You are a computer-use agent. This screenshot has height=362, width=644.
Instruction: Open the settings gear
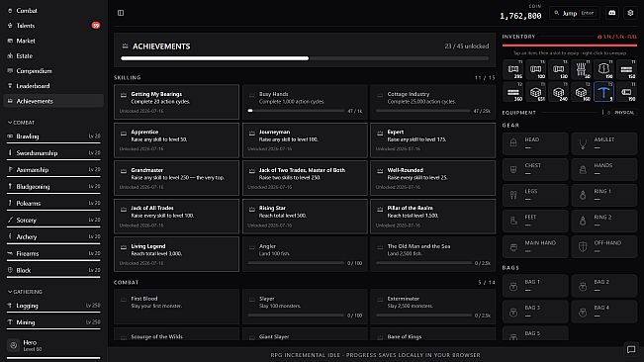click(630, 13)
